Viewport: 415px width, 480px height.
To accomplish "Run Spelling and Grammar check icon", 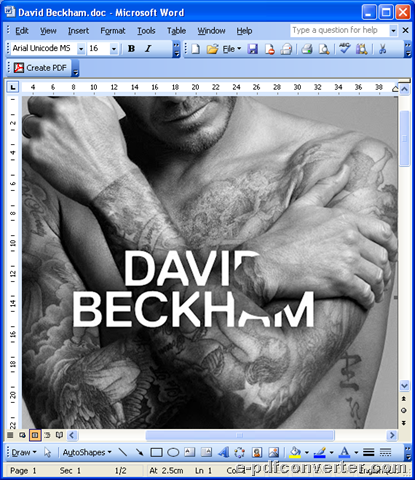I will 344,49.
